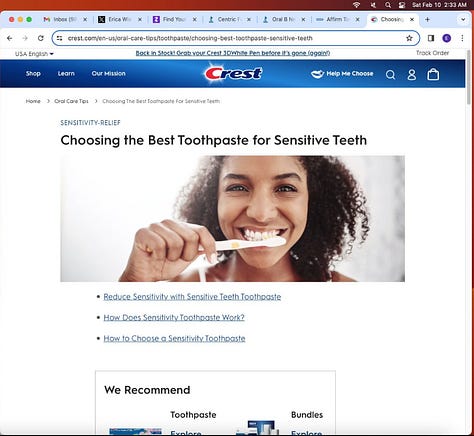474x436 pixels.
Task: Open the Our Mission menu item
Action: click(108, 74)
